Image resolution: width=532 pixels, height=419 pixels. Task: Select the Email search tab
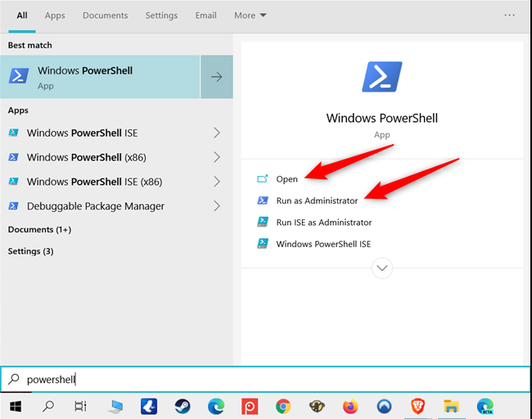pos(205,16)
